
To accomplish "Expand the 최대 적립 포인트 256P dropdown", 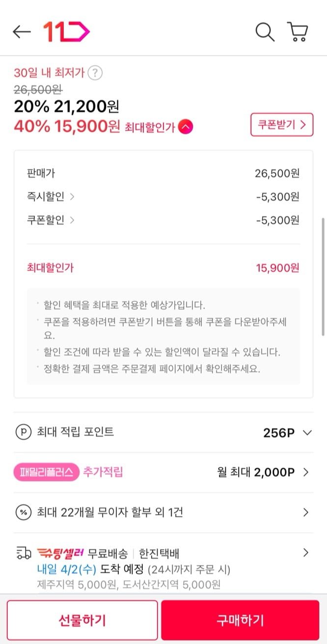I will coord(307,432).
